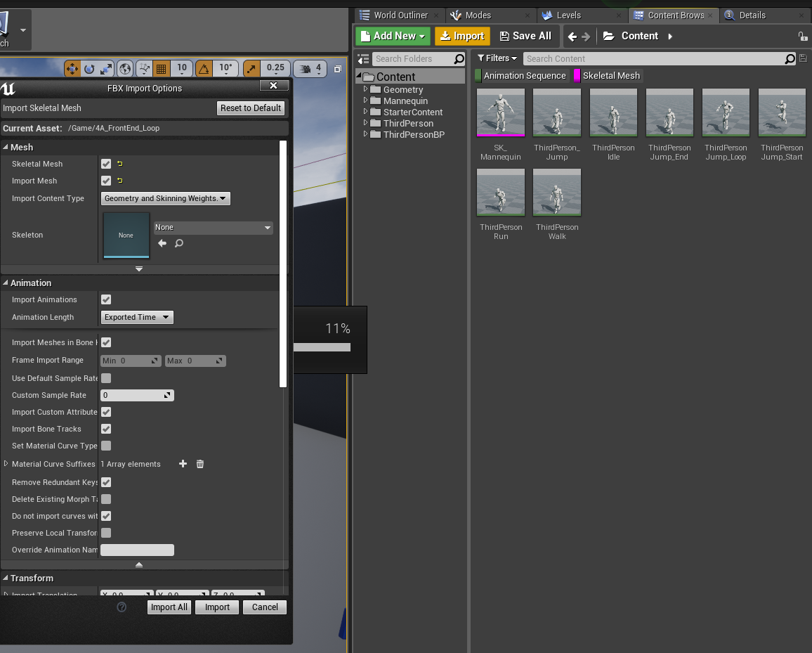812x653 pixels.
Task: Select the StarterContent folder
Action: click(x=413, y=112)
